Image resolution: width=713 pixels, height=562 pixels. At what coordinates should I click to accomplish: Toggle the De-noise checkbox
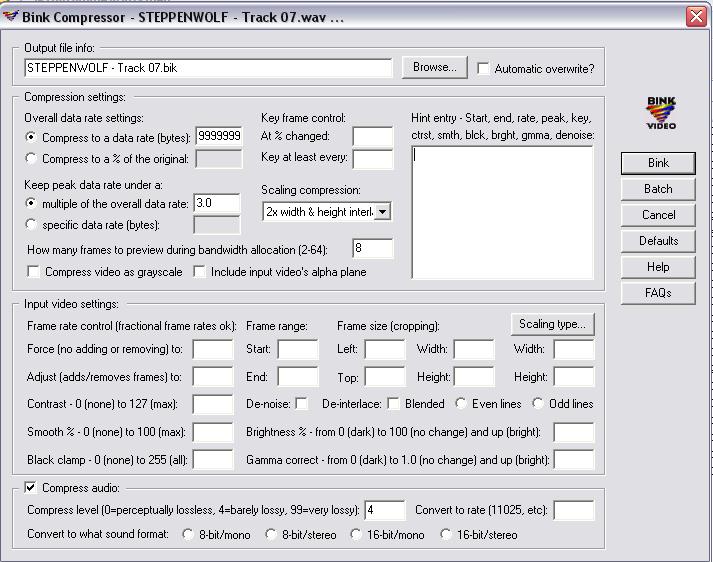[x=301, y=403]
